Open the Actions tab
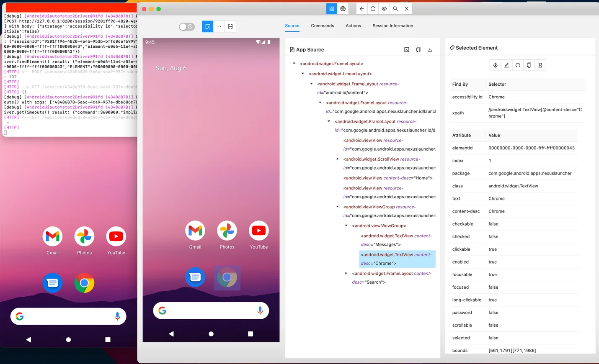599x364 pixels. (353, 26)
